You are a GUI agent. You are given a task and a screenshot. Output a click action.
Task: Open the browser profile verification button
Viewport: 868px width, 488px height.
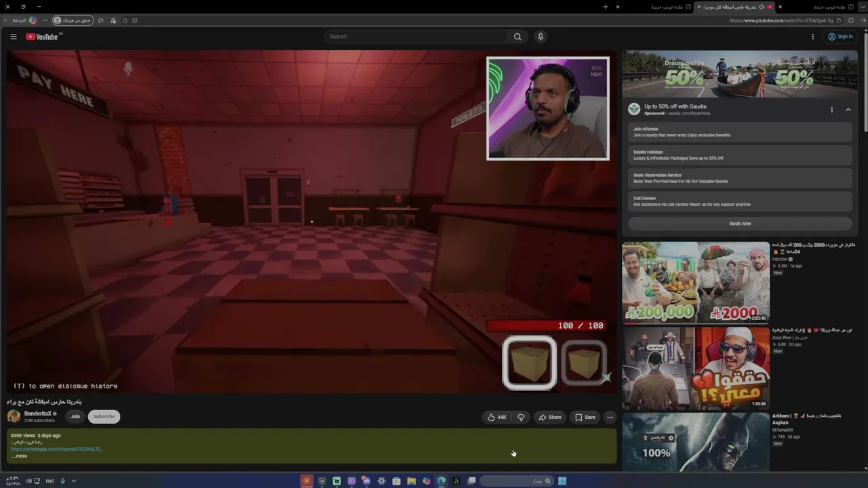click(73, 20)
